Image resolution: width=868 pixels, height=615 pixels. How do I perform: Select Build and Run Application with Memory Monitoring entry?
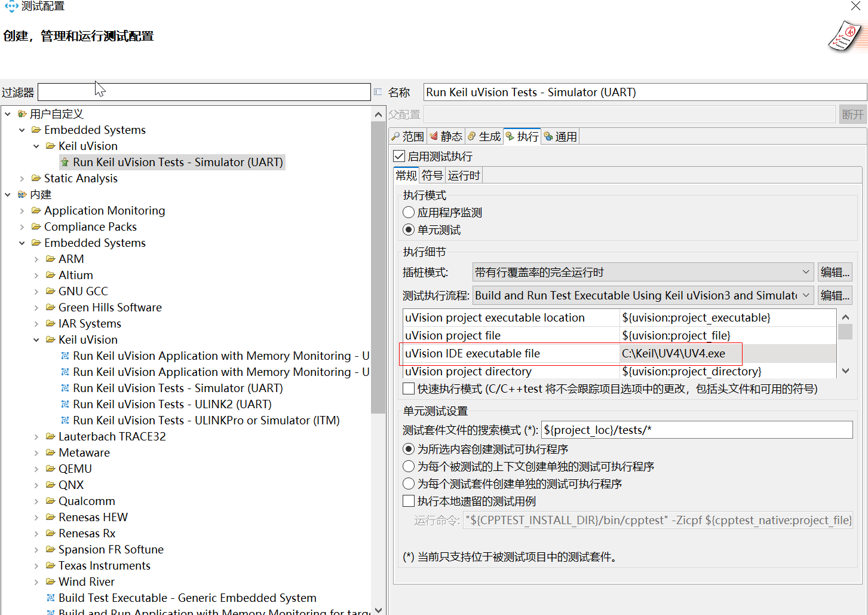[x=215, y=611]
